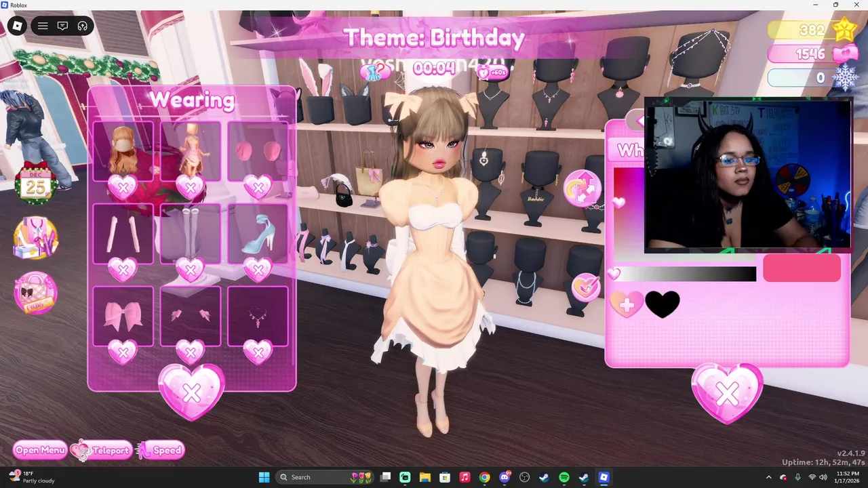
Task: Click the Speed button
Action: coord(161,450)
